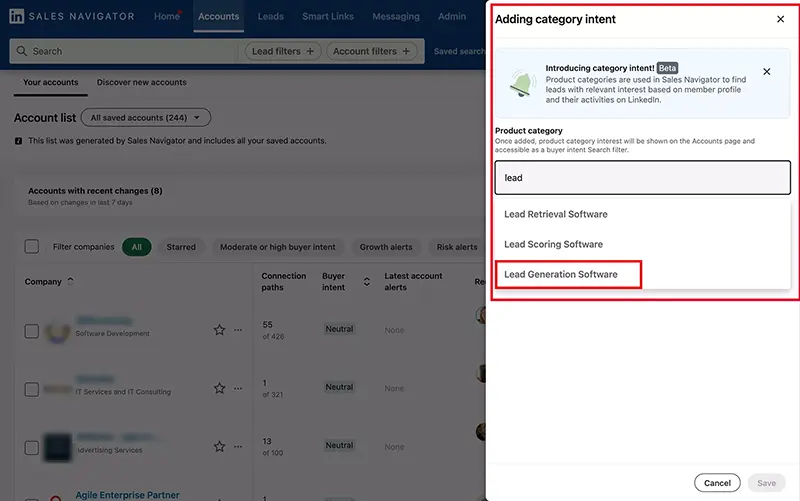Open the Admin menu
Screen dimensions: 800x501
[x=452, y=16]
